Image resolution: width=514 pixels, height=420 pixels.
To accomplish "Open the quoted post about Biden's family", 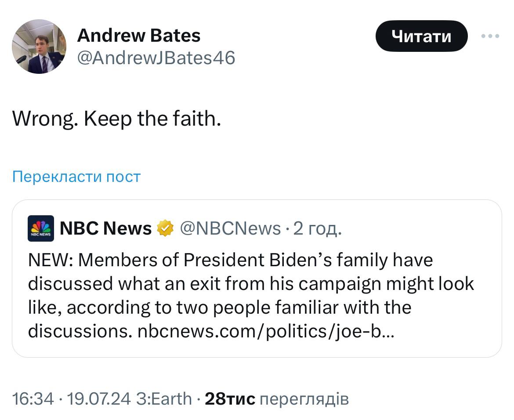I will click(x=257, y=295).
